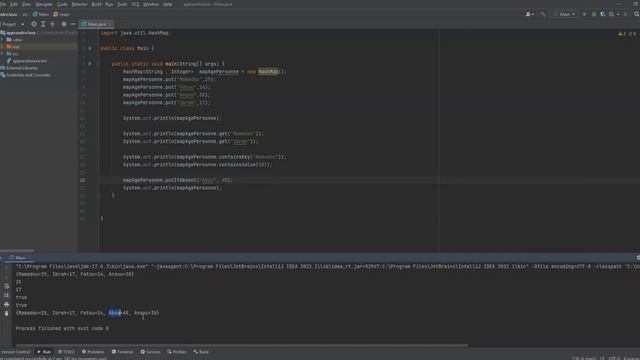The height and width of the screenshot is (360, 640).
Task: Open the VCS menu
Action: pos(135,4)
